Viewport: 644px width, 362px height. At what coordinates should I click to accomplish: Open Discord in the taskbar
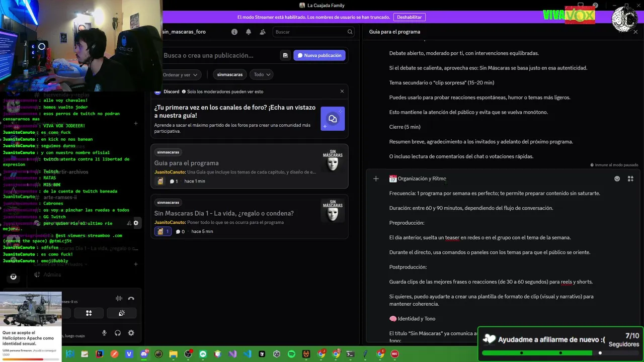[x=144, y=354]
